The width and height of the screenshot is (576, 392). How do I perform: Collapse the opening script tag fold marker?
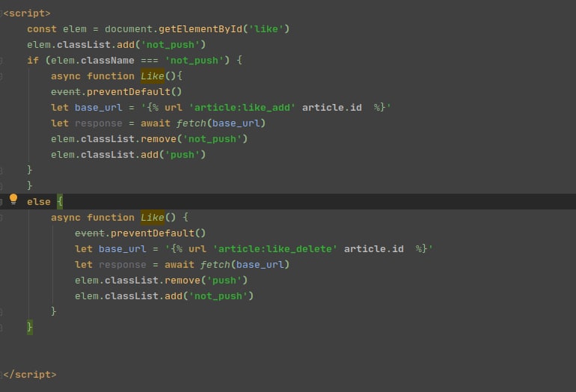click(x=1, y=13)
